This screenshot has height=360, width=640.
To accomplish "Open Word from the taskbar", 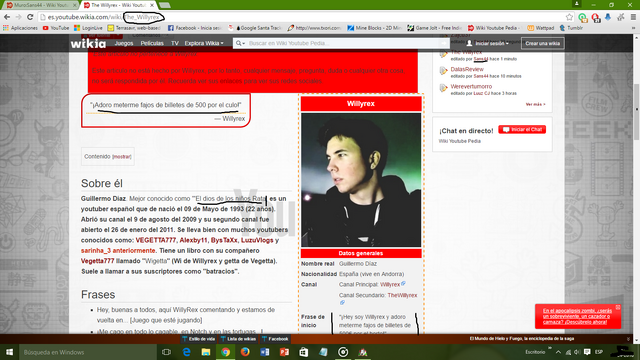I will [264, 352].
